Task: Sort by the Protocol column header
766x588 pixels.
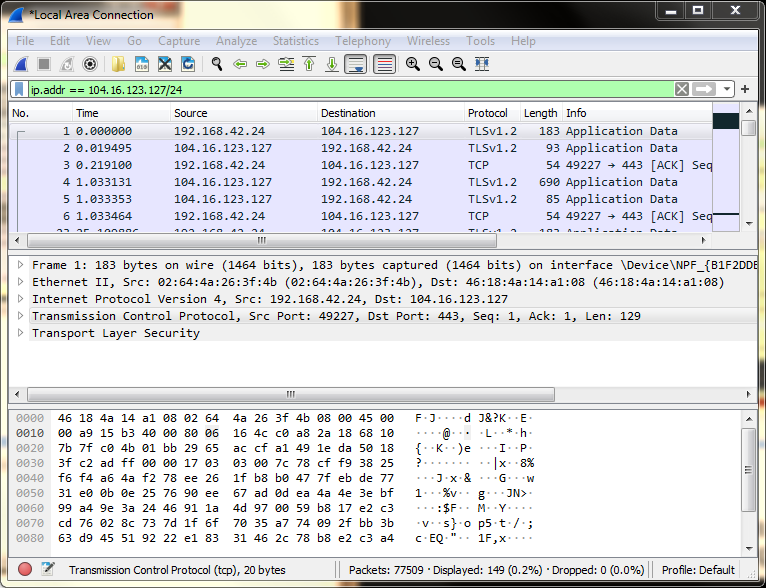Action: click(x=492, y=113)
